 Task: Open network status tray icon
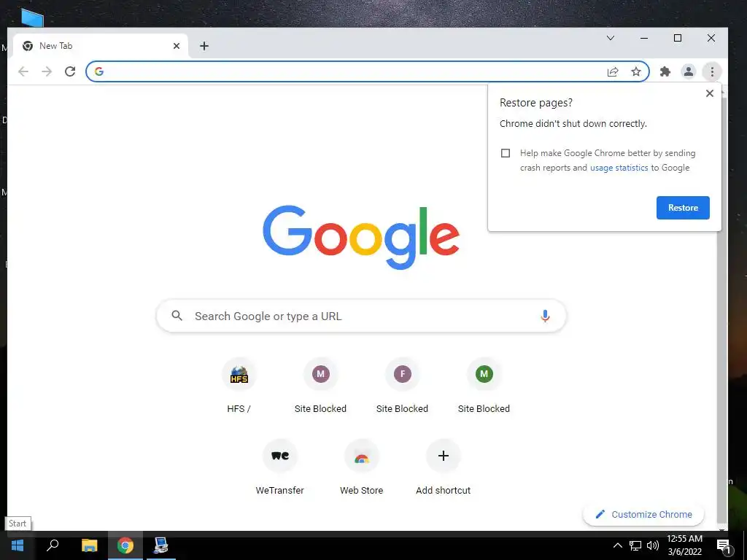click(635, 545)
